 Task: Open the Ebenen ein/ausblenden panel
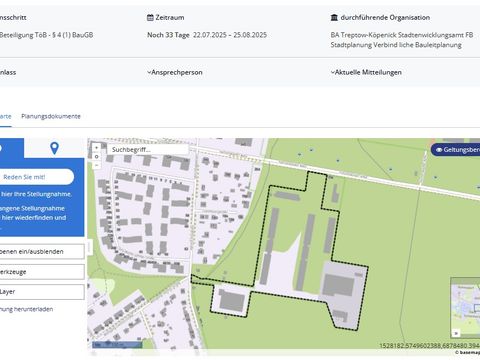coord(42,251)
